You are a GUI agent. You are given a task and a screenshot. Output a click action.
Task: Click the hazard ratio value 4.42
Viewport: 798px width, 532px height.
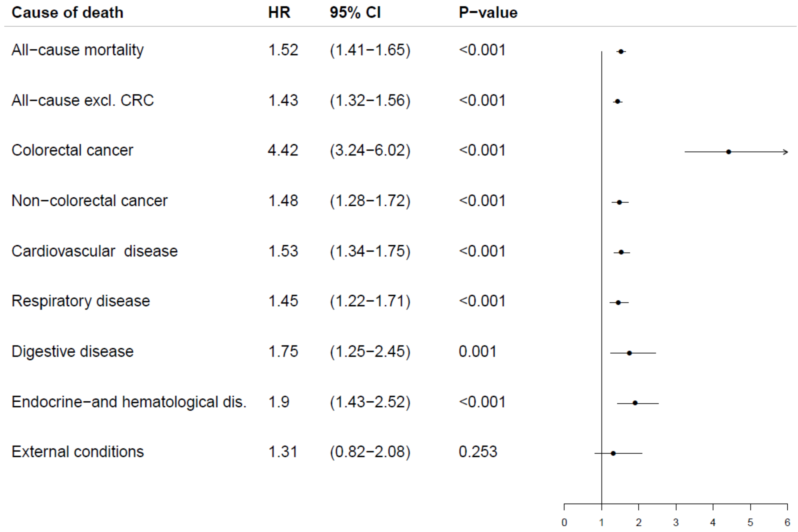click(282, 150)
